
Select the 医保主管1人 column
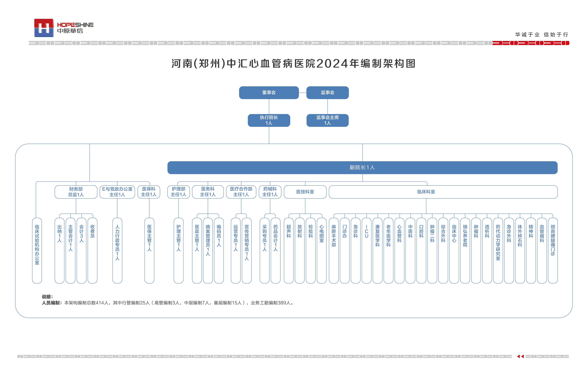(x=149, y=251)
